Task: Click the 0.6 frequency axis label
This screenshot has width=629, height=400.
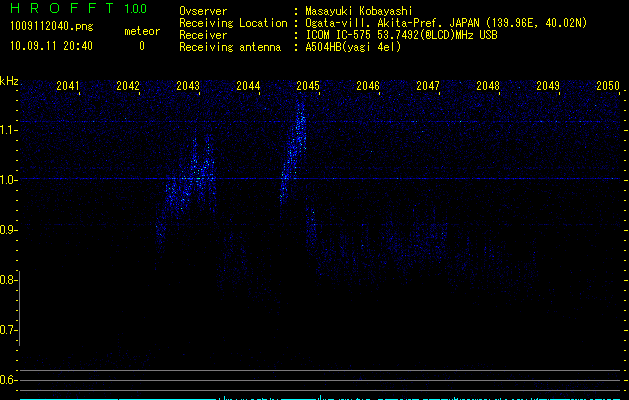Action: click(x=7, y=380)
